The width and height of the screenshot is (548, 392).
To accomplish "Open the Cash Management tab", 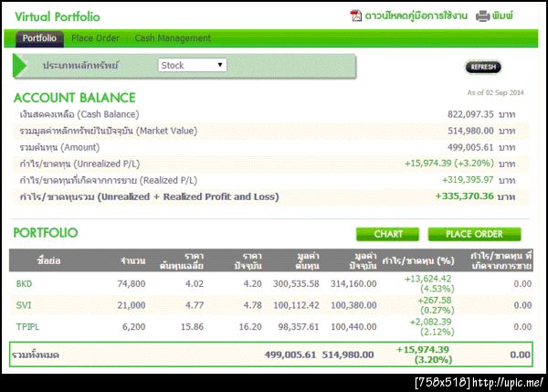I will 173,38.
